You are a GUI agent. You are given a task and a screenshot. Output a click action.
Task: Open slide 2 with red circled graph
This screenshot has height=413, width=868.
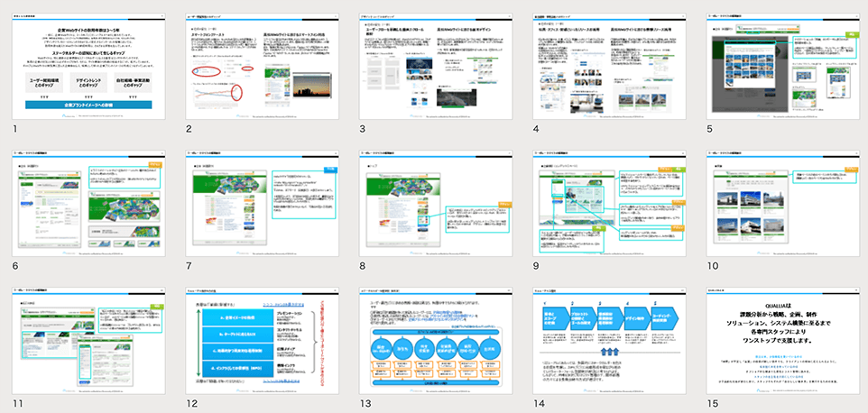click(x=261, y=62)
